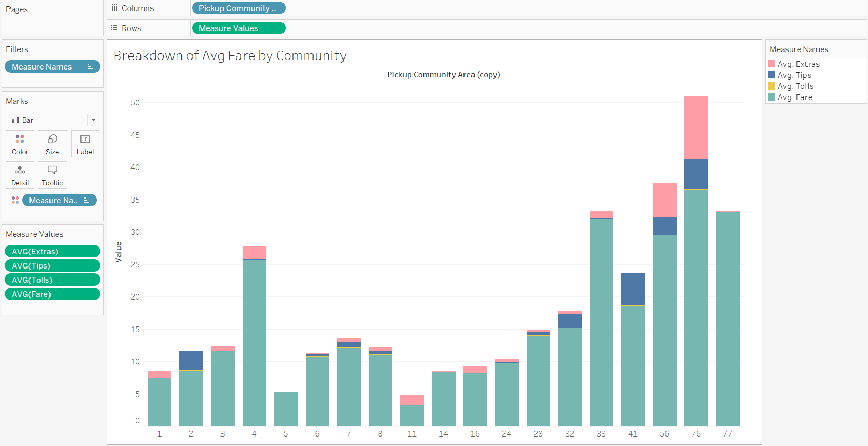The width and height of the screenshot is (868, 446).
Task: Click sort icon on Measure Names filter pill
Action: (90, 66)
